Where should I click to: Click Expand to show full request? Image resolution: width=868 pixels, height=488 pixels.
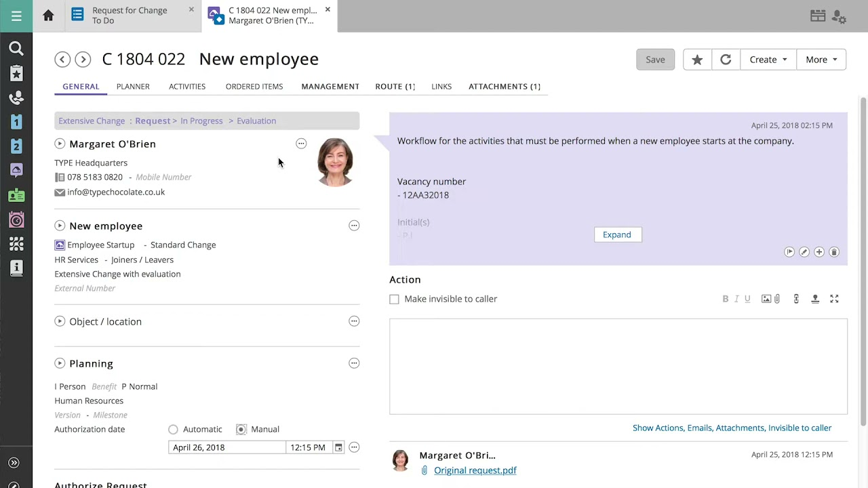point(617,235)
